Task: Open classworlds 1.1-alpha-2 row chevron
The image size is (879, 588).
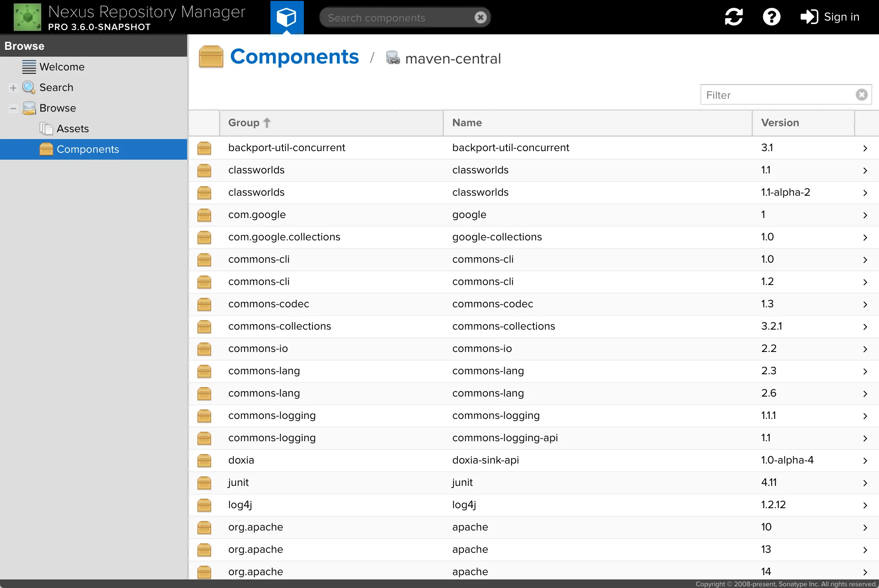Action: coord(865,193)
